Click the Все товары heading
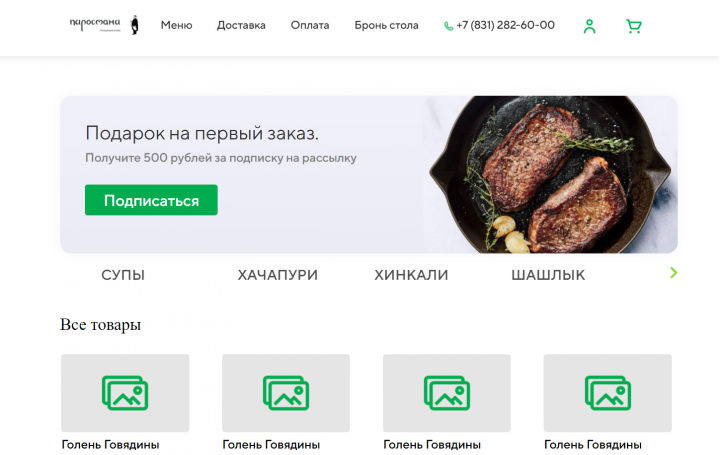 click(100, 325)
